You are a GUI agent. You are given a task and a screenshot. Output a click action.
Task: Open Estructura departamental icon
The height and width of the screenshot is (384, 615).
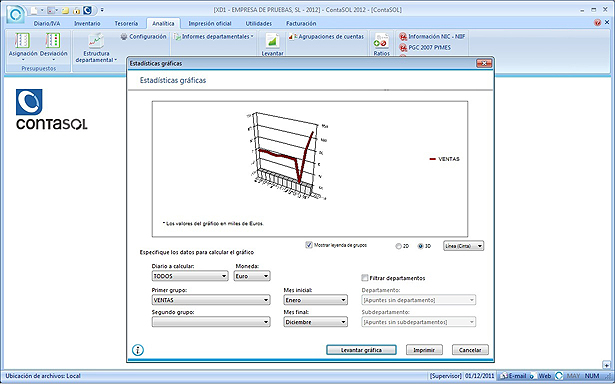point(96,41)
